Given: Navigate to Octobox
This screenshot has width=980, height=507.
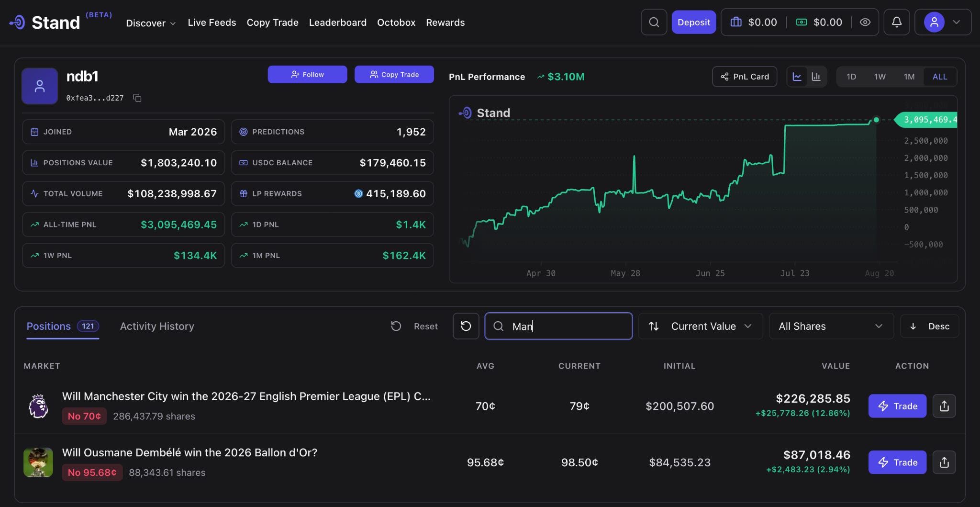Looking at the screenshot, I should tap(396, 23).
